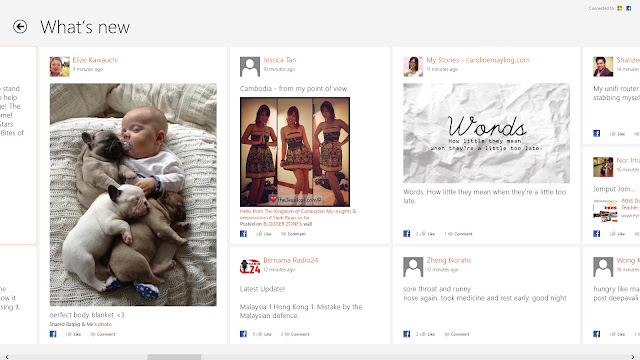Image resolution: width=640 pixels, height=360 pixels.
Task: Click the '9 minutes ago' timestamp
Action: [x=88, y=69]
